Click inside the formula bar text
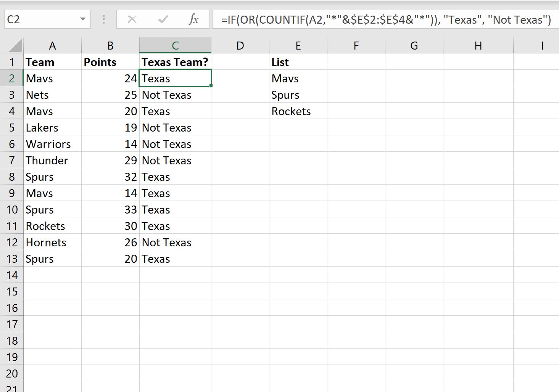 (x=386, y=19)
